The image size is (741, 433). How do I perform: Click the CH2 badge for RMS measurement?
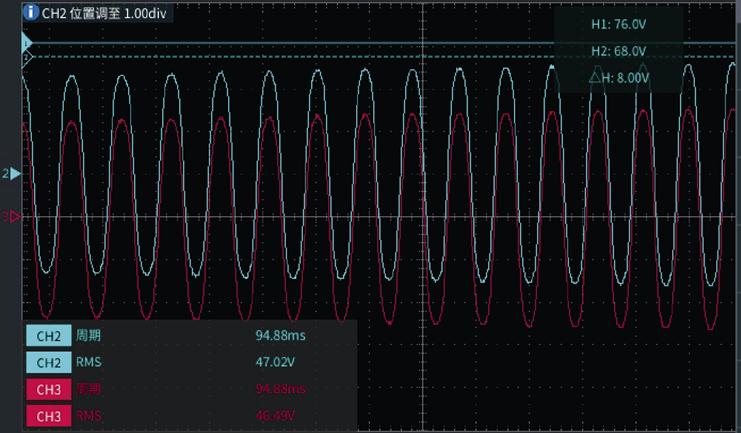point(49,363)
